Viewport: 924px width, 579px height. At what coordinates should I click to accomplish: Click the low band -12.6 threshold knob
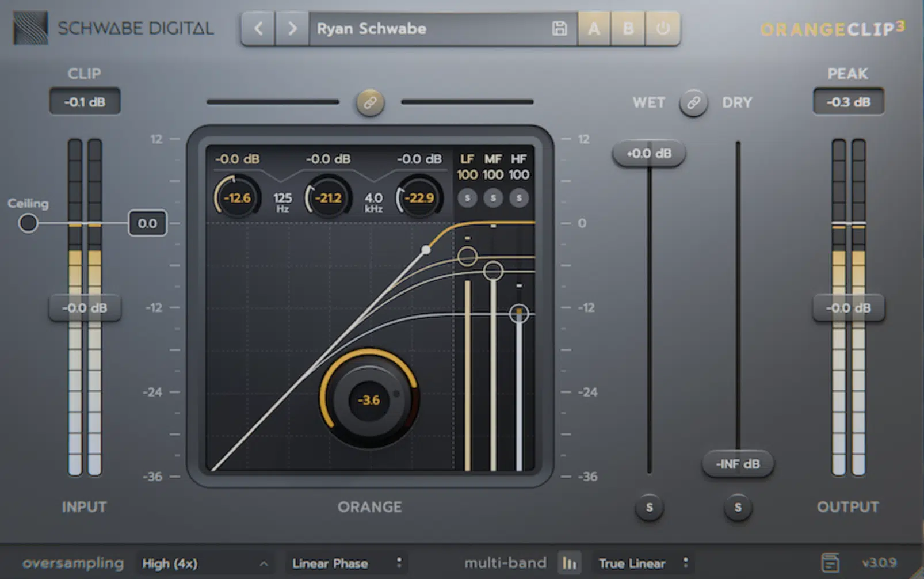point(237,198)
